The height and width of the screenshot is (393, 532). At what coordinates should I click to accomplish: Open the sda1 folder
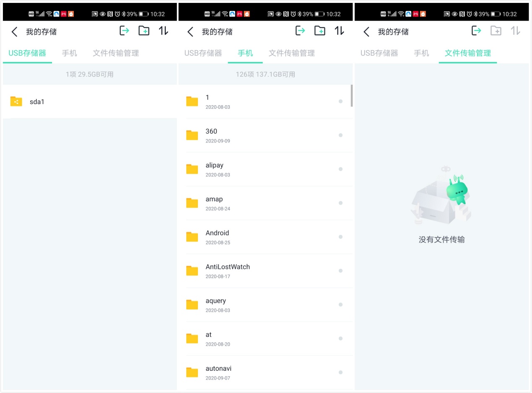63,101
